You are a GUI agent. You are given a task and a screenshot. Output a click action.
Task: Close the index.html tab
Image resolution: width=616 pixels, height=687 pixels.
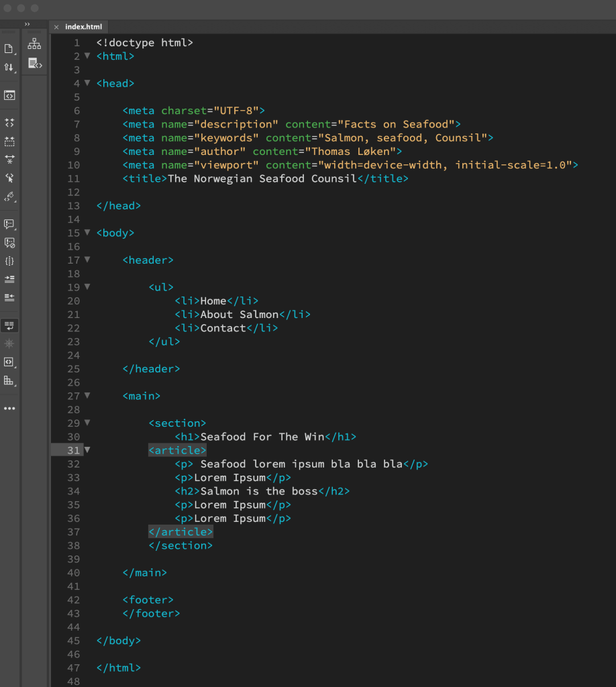[56, 28]
